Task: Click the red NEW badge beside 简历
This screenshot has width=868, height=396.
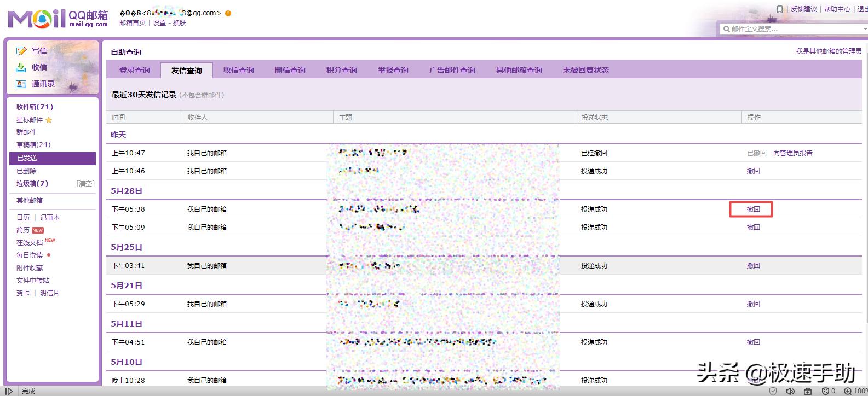Action: [37, 230]
